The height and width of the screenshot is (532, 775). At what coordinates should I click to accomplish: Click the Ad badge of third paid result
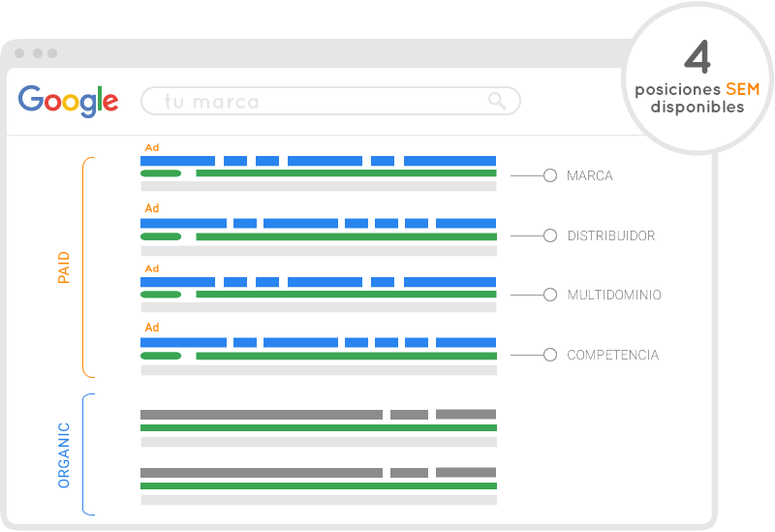[152, 268]
